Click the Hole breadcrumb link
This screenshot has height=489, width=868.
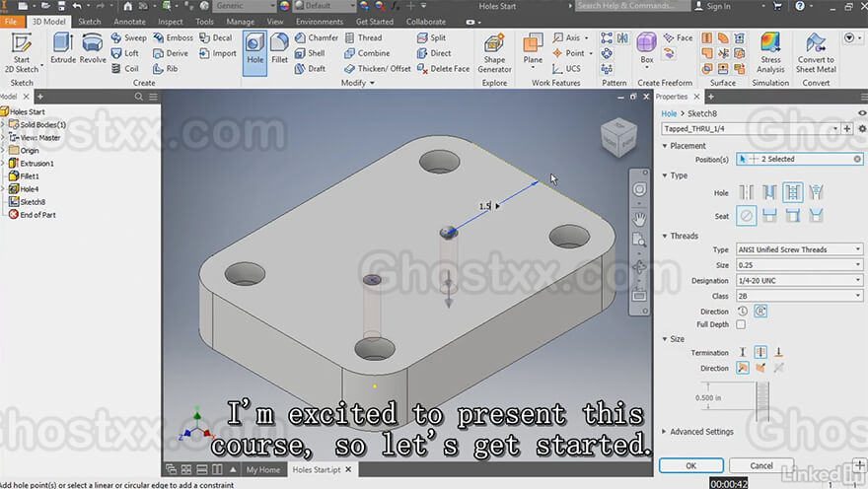coord(669,113)
